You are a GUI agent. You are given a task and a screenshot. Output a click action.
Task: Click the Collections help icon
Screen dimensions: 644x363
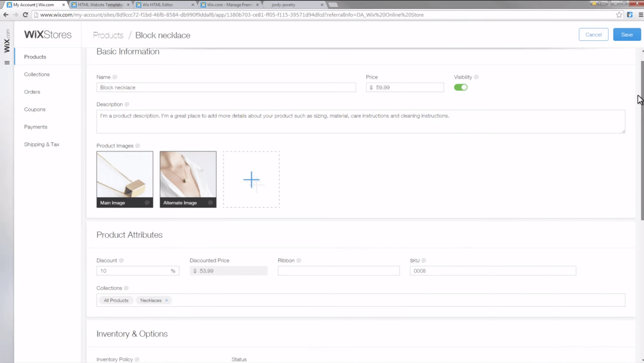(126, 288)
